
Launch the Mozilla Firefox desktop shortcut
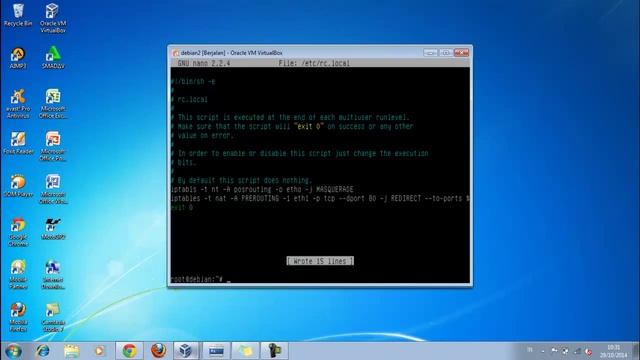pos(18,317)
